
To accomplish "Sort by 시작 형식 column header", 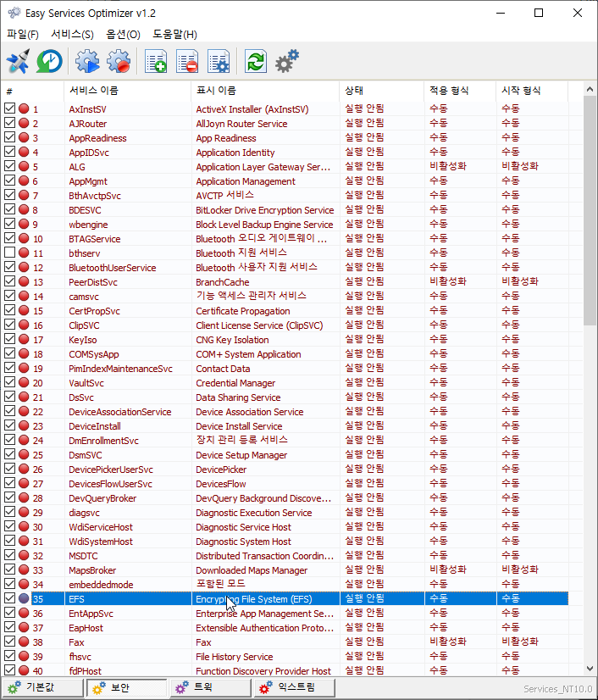I will pos(532,91).
